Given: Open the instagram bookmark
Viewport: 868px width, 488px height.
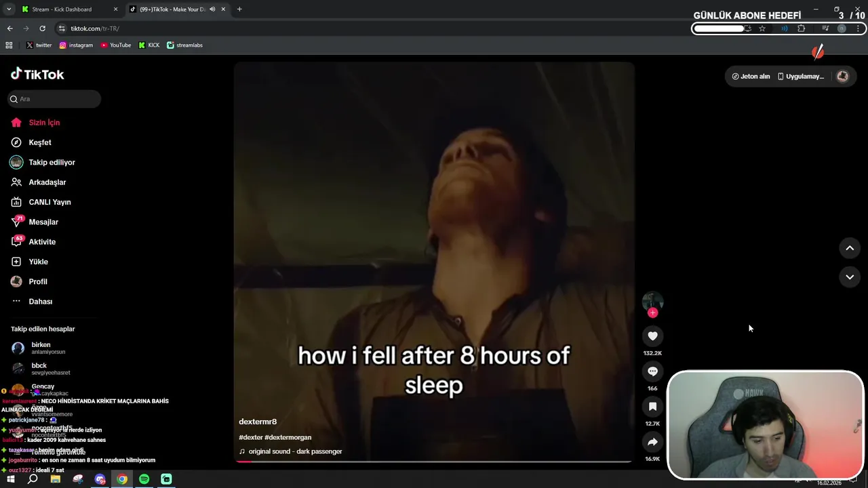Looking at the screenshot, I should [x=76, y=45].
